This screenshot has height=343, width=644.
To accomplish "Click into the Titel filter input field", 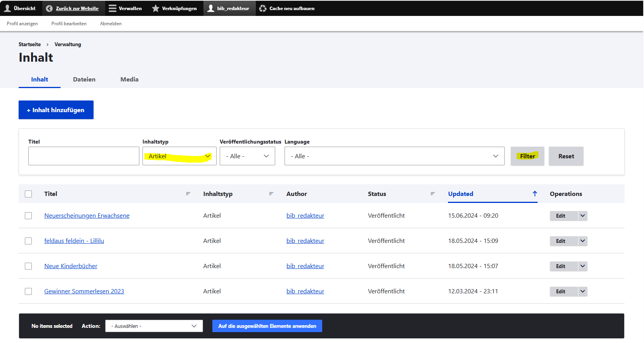I will point(84,156).
